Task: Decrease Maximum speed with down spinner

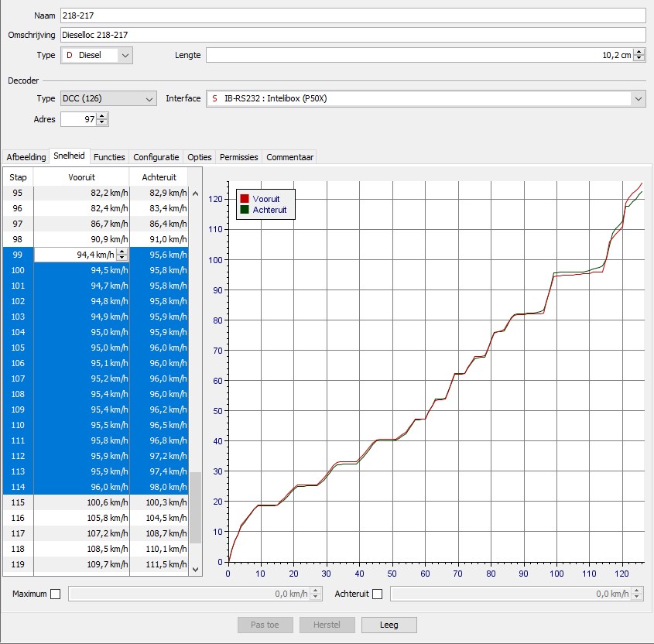Action: [x=316, y=597]
